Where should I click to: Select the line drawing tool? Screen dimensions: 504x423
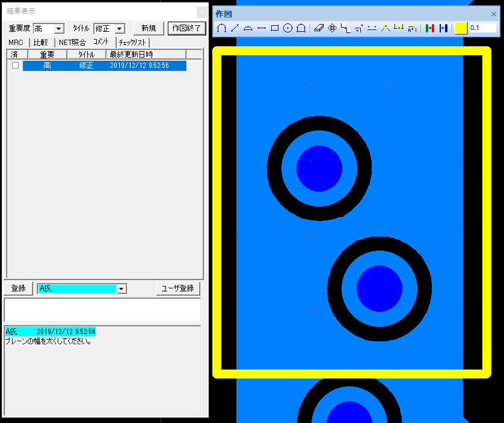(x=235, y=28)
